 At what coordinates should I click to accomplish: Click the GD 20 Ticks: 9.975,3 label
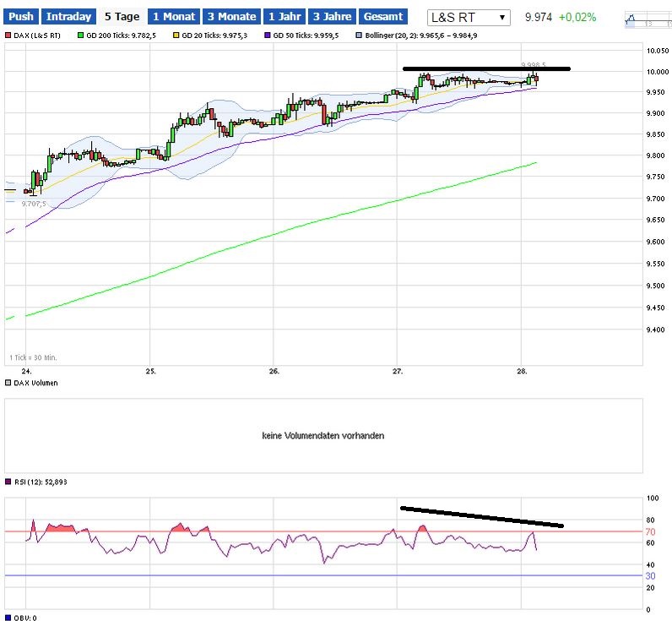(x=214, y=35)
